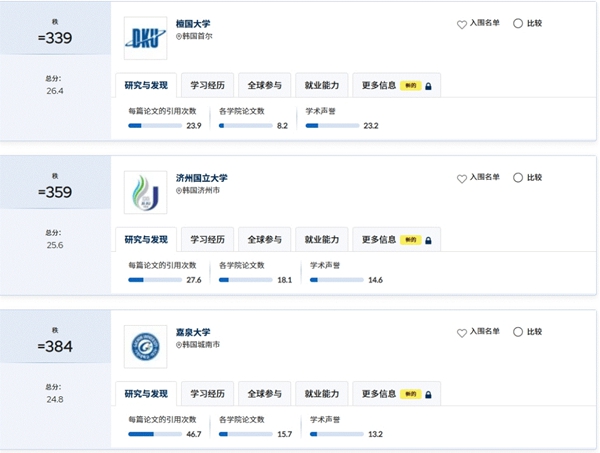The image size is (600, 453).
Task: Click the DKU university logo
Action: click(145, 38)
